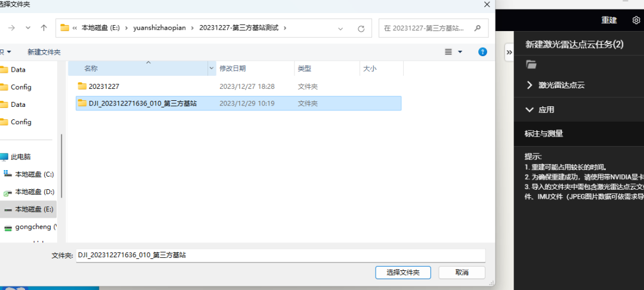This screenshot has height=290, width=644.
Task: Expand chevron after 20231227-第三方基站测试 in path
Action: (286, 28)
